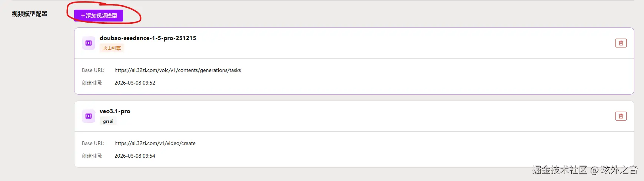
Task: Click the video icon beside veo3.1-pro
Action: (x=89, y=116)
